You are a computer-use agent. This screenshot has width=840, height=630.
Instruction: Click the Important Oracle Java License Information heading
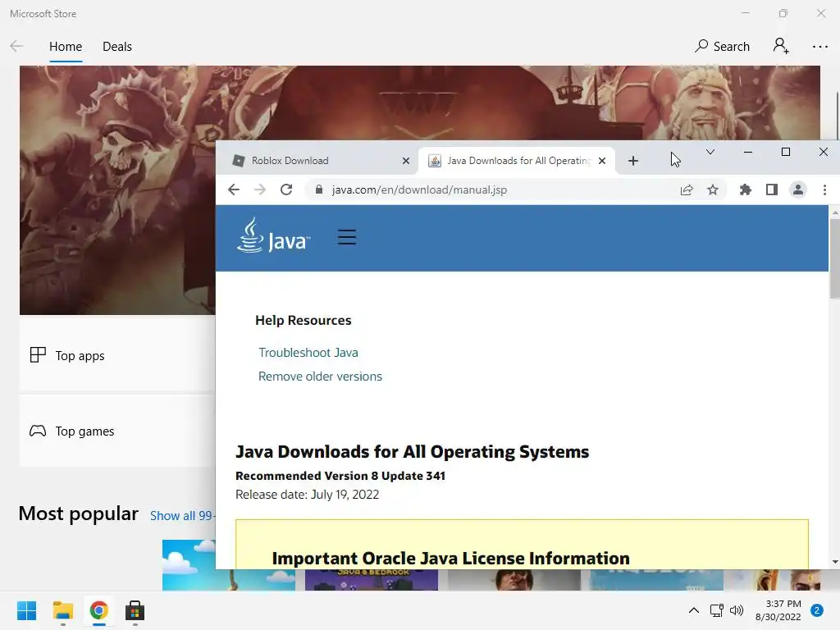click(450, 558)
